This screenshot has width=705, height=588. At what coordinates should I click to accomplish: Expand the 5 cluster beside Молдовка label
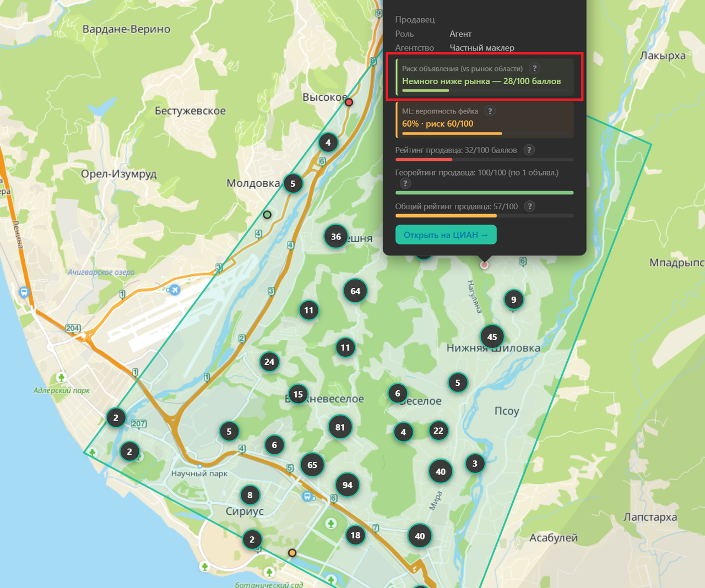pos(293,184)
